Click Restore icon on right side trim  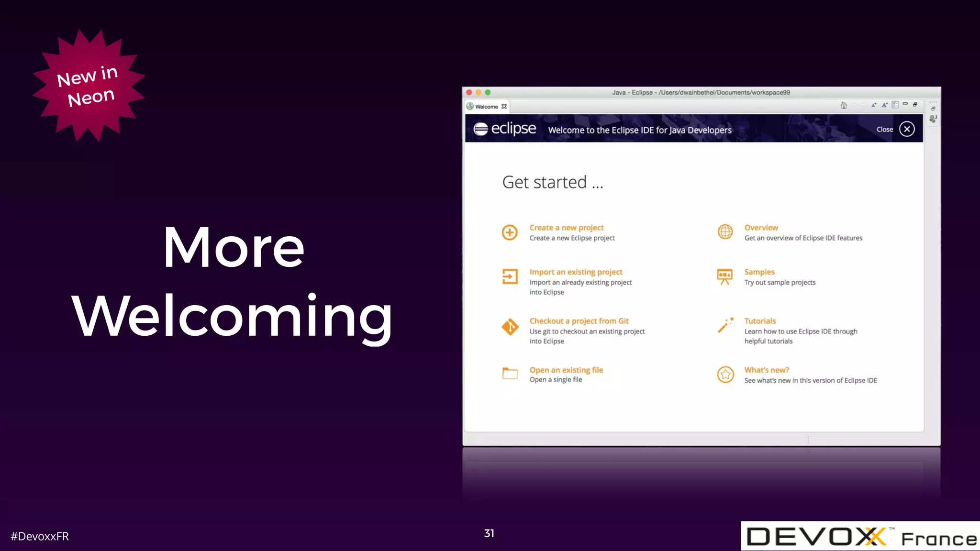pos(933,109)
